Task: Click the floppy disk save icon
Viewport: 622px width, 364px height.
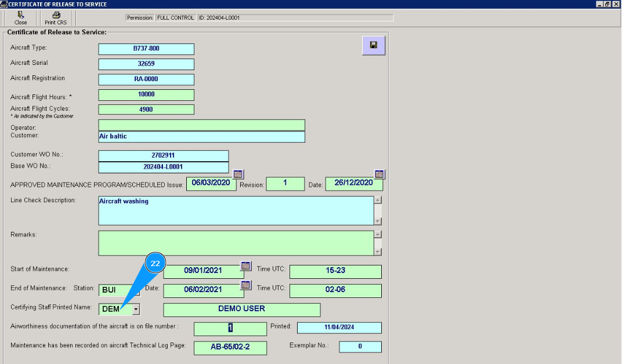Action: 374,45
